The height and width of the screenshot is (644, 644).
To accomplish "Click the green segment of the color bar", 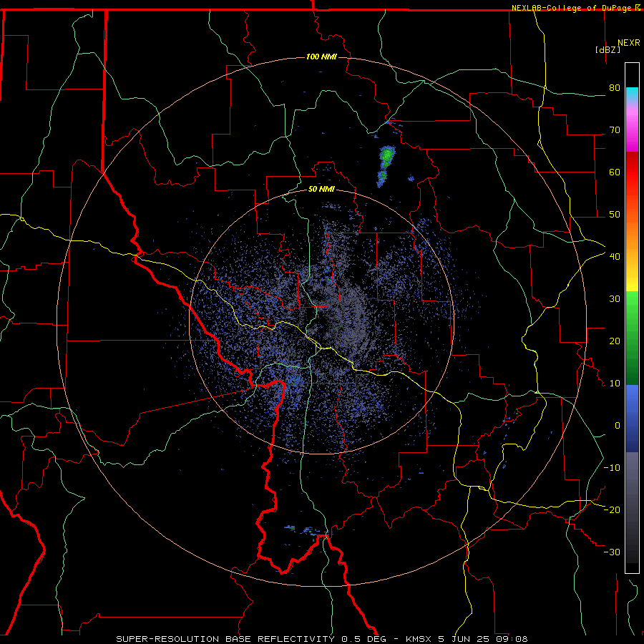I will coord(632,338).
